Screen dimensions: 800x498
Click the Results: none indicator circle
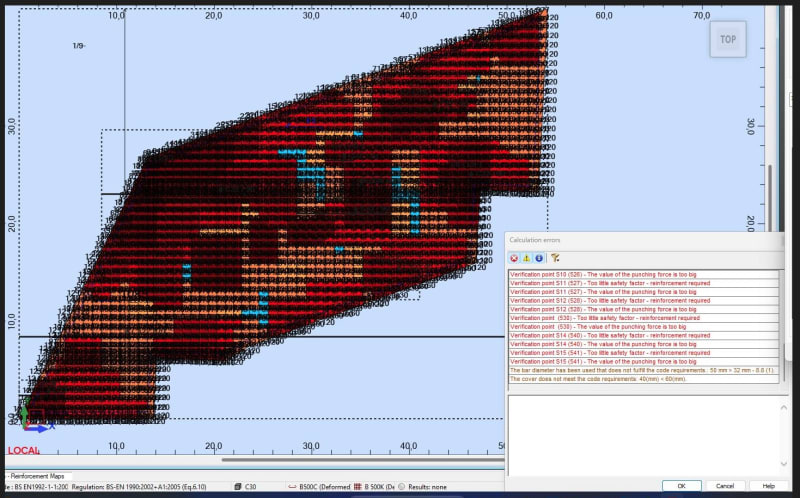coord(402,487)
